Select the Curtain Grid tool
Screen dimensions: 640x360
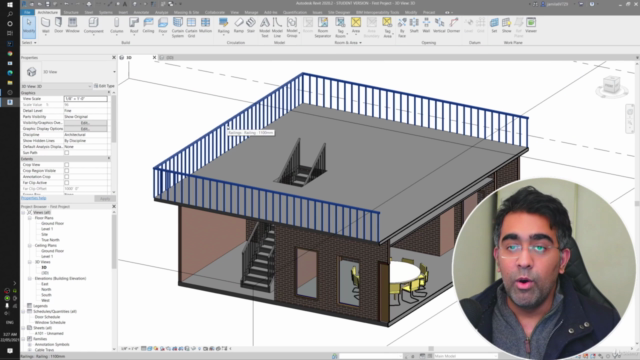(x=191, y=27)
